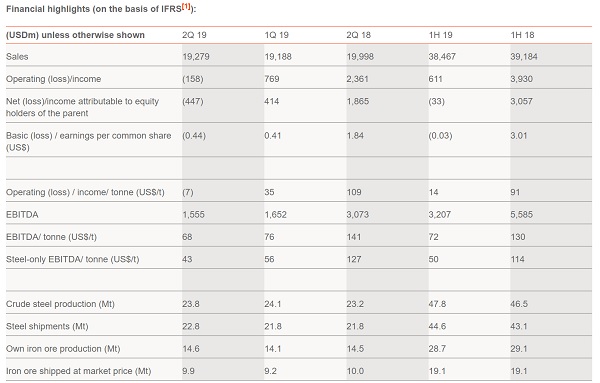The image size is (600, 383).
Task: Select the 1Q 19 column header
Action: [x=276, y=35]
